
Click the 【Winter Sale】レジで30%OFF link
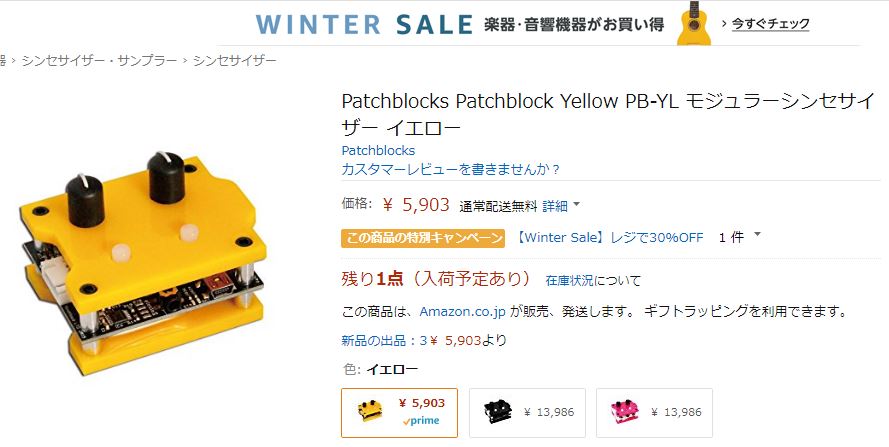609,238
